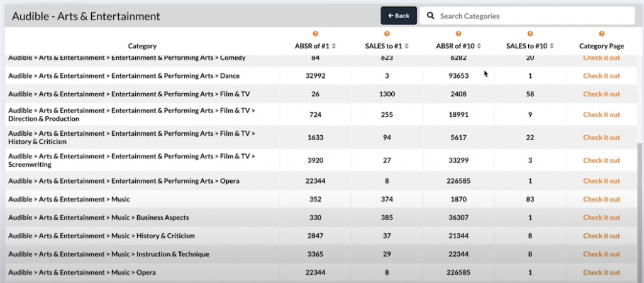Click the Category column header

(142, 46)
